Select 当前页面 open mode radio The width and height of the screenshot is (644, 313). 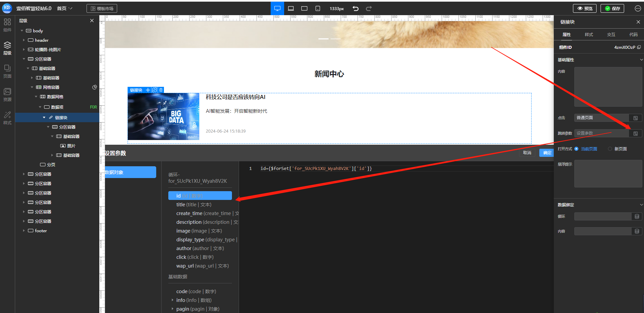coord(576,149)
